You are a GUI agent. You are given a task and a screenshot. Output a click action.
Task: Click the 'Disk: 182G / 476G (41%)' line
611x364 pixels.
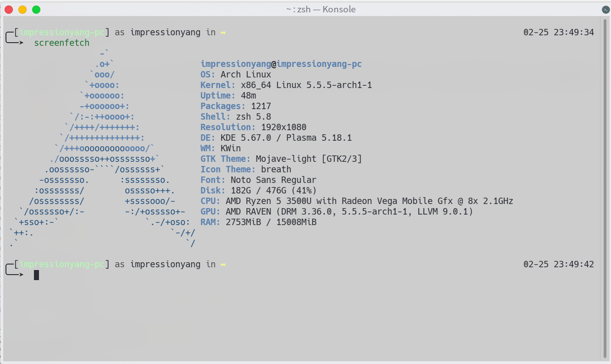click(258, 191)
